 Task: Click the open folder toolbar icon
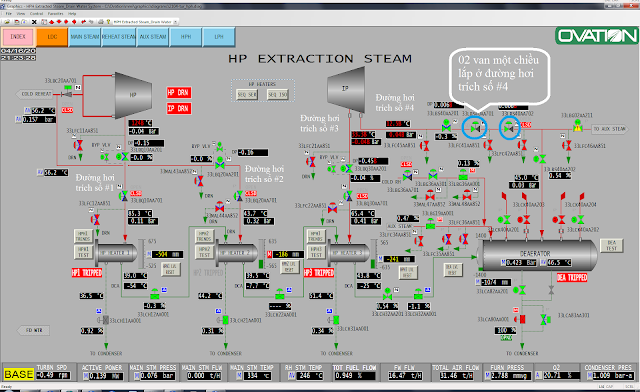point(7,22)
